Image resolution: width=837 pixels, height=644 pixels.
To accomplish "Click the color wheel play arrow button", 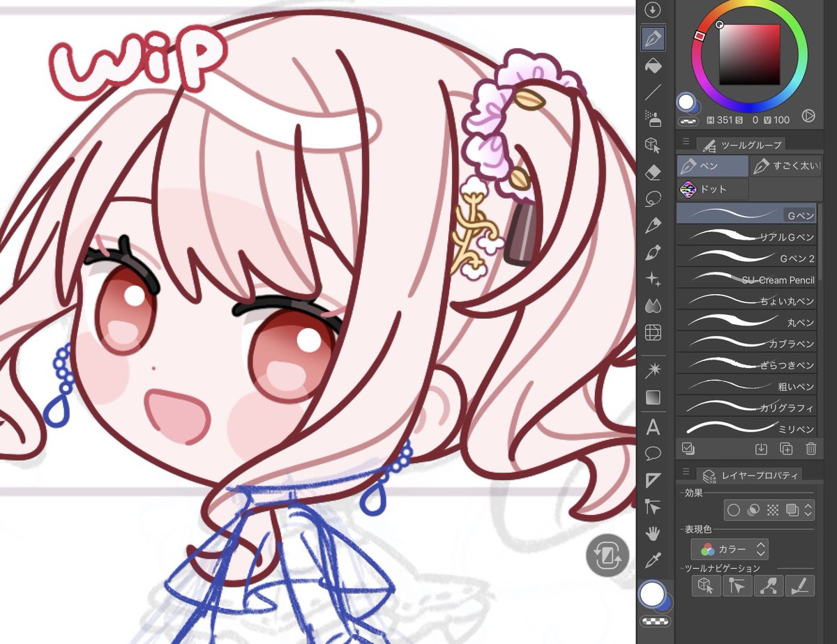I will (x=808, y=116).
